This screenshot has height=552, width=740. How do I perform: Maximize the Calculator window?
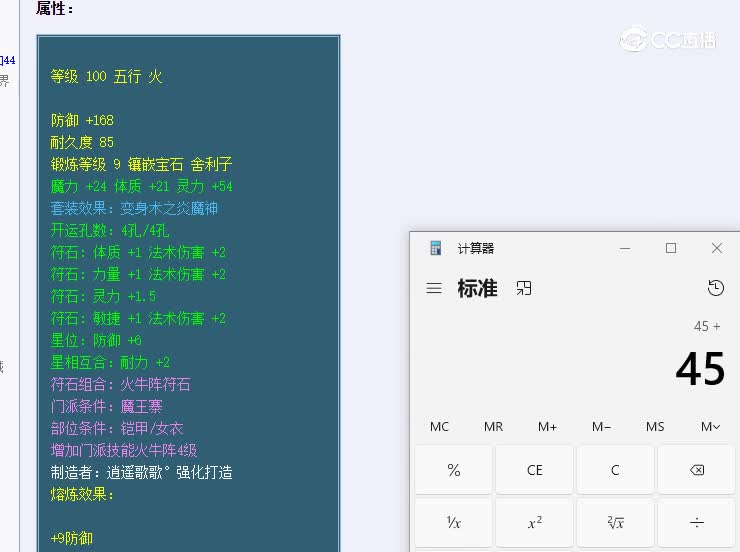click(671, 248)
